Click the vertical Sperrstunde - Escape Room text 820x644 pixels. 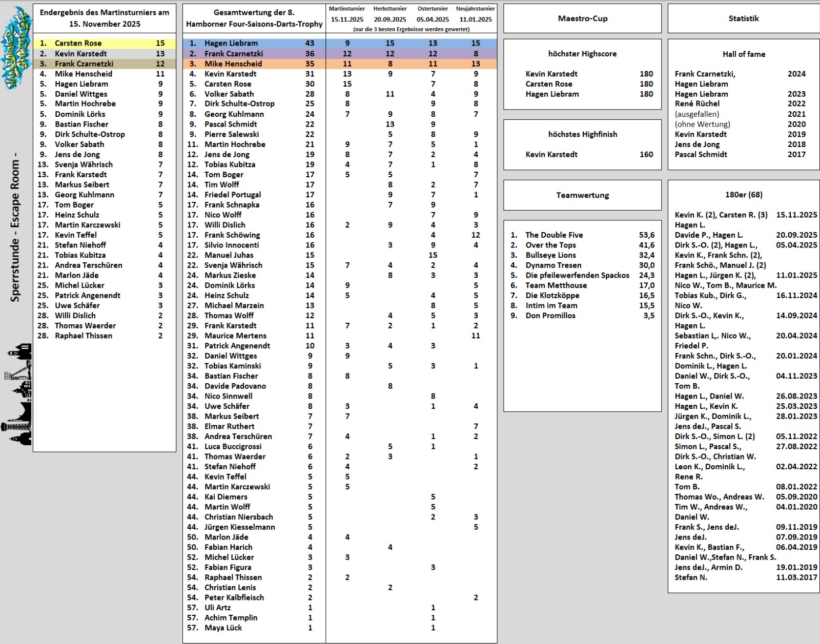(15, 227)
